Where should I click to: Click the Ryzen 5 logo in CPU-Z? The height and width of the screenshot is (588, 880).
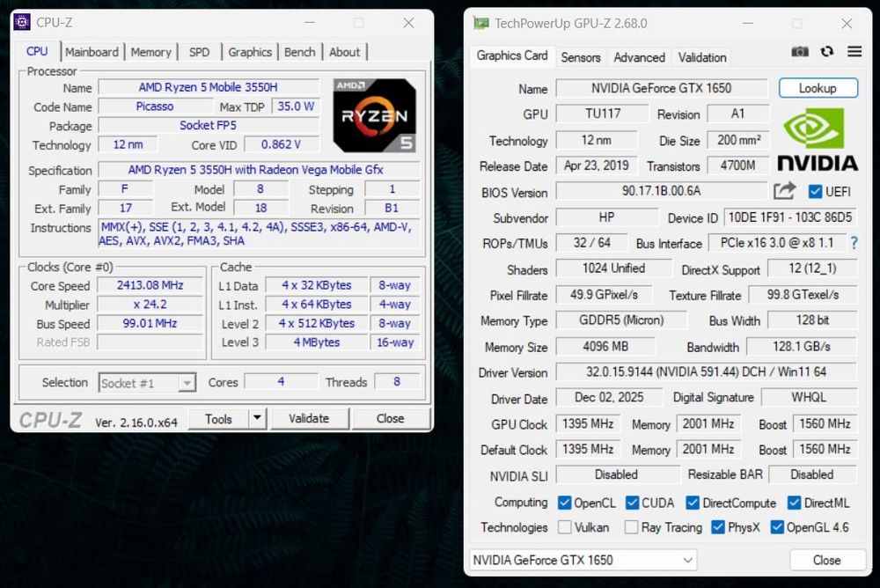click(x=374, y=115)
